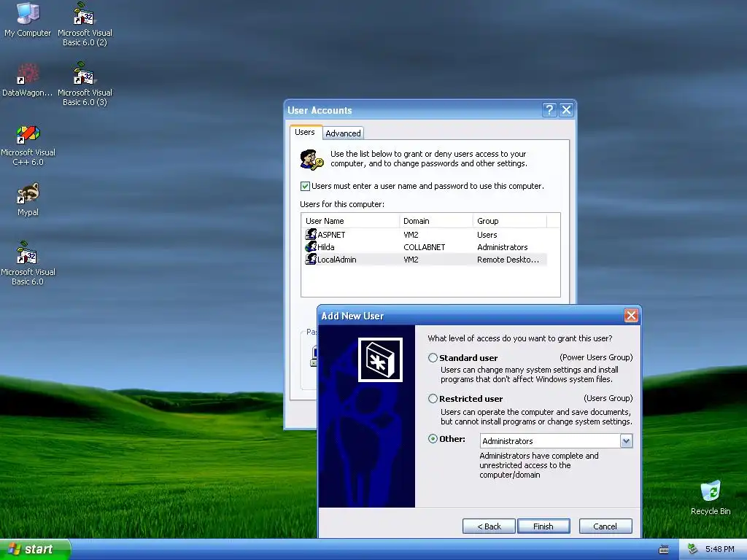Image resolution: width=747 pixels, height=560 pixels.
Task: Select the Standard user radio option
Action: click(x=433, y=357)
